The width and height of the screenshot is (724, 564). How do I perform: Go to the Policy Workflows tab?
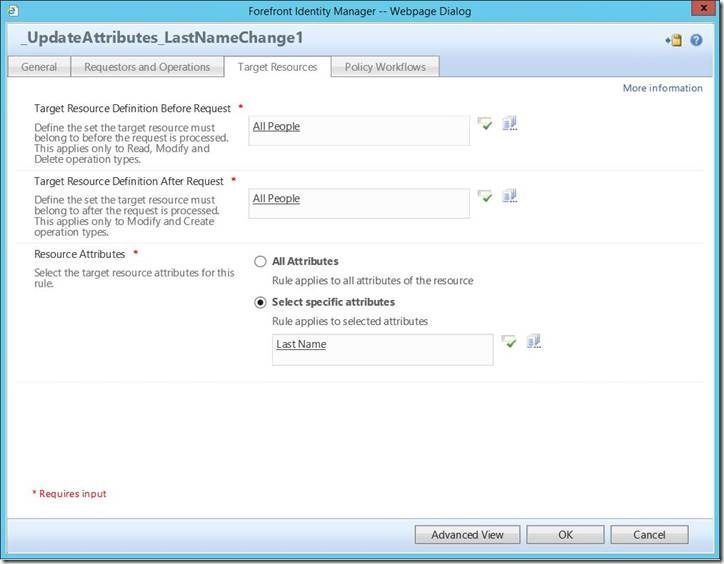click(385, 67)
